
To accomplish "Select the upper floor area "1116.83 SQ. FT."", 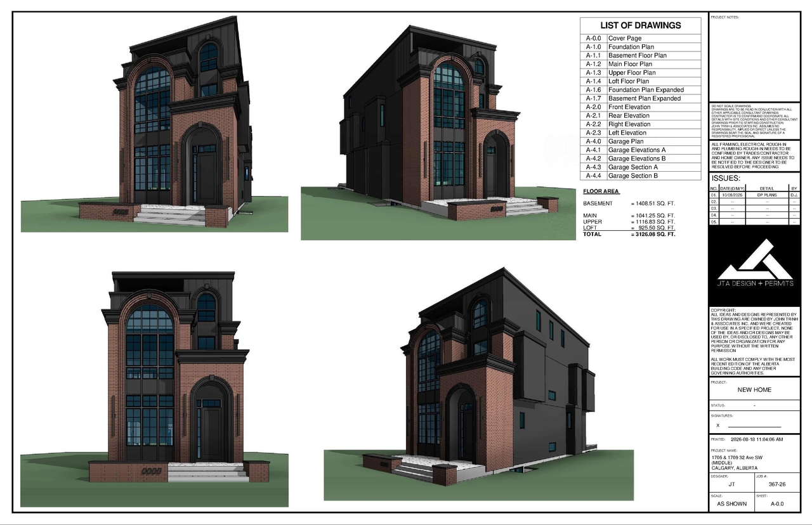I will [x=655, y=222].
